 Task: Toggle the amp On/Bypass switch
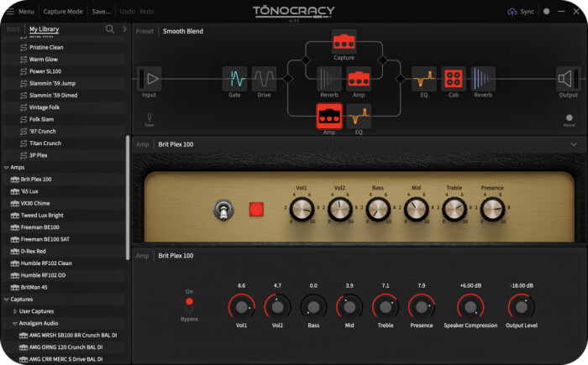[x=189, y=305]
